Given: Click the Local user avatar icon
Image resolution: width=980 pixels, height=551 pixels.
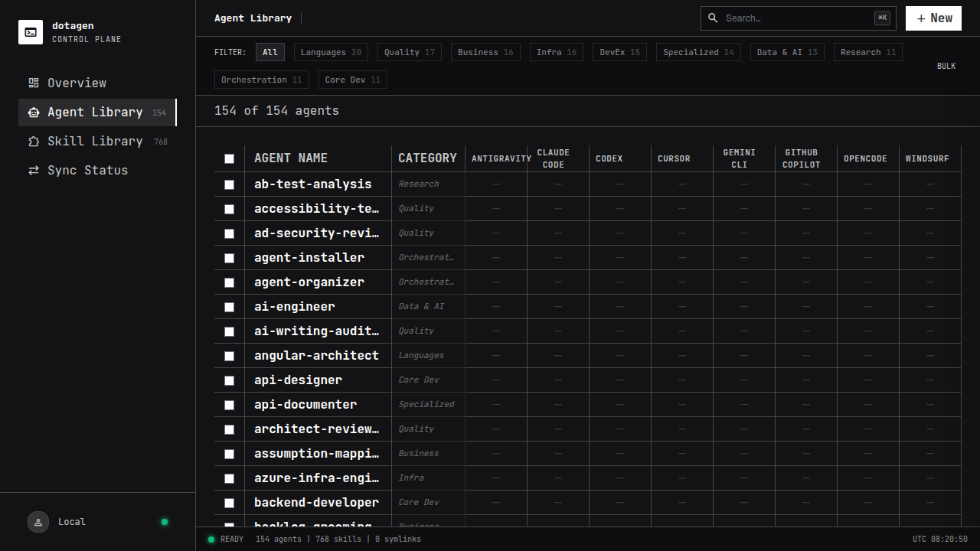Looking at the screenshot, I should pyautogui.click(x=38, y=522).
